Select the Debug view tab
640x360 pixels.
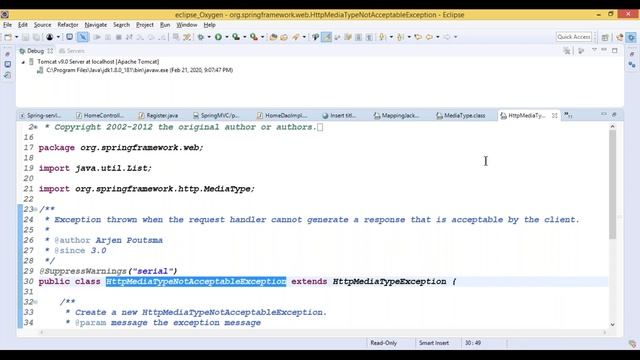point(36,51)
